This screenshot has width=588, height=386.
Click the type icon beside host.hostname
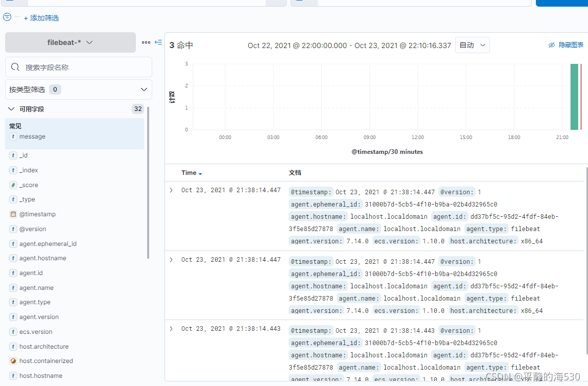click(13, 375)
